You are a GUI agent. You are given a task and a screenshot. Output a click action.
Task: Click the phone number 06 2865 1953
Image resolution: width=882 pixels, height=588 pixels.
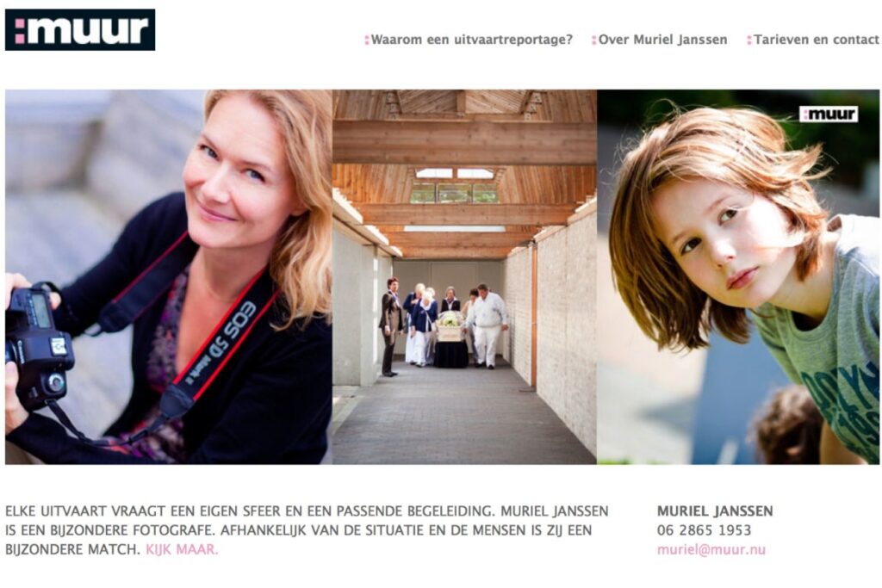[x=704, y=530]
